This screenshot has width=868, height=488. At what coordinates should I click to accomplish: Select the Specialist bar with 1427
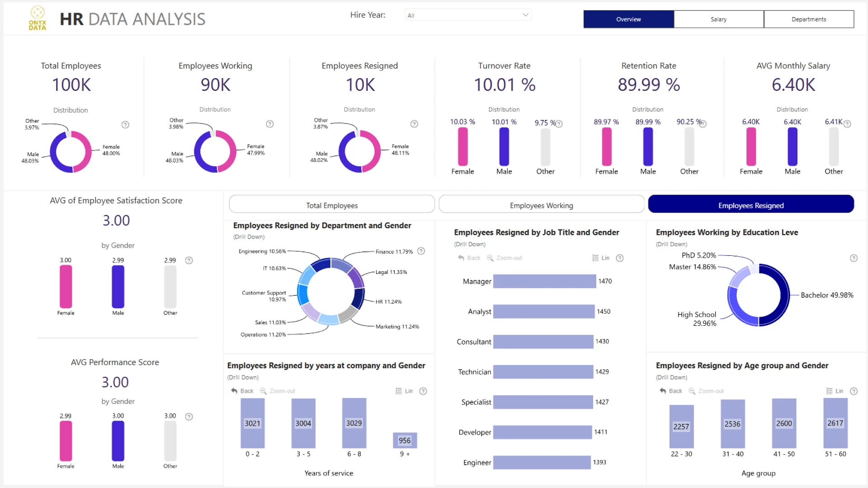tap(543, 402)
